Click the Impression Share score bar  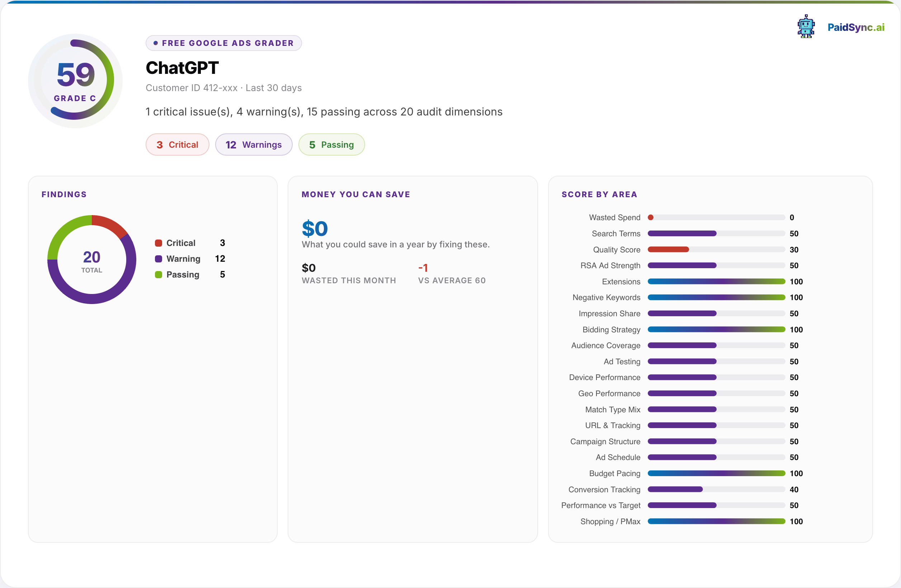716,313
